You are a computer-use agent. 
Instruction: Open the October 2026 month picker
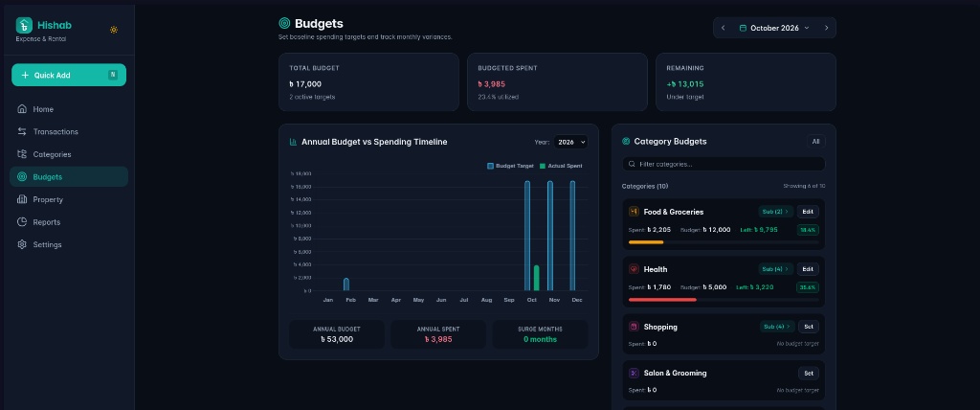coord(774,28)
